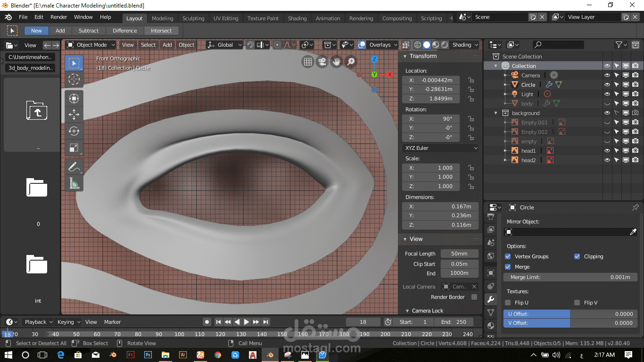Click the U Offset slider
The width and height of the screenshot is (644, 362).
coord(570,314)
